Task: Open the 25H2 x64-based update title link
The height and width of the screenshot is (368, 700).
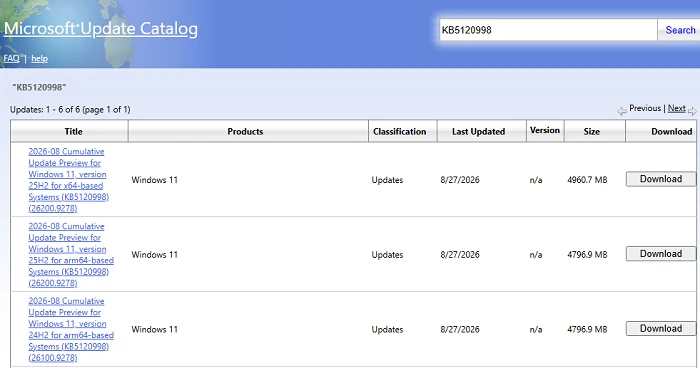Action: (68, 180)
